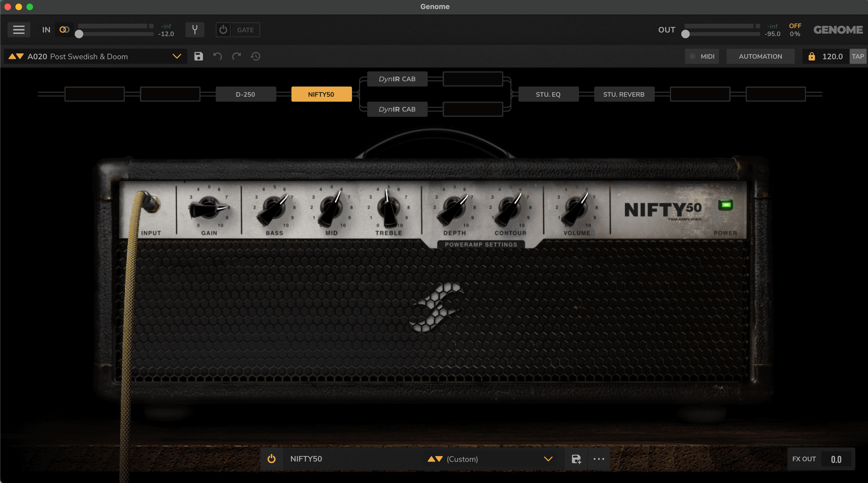The height and width of the screenshot is (483, 868).
Task: Click the empty slot after lower DynIR CAB
Action: click(473, 109)
